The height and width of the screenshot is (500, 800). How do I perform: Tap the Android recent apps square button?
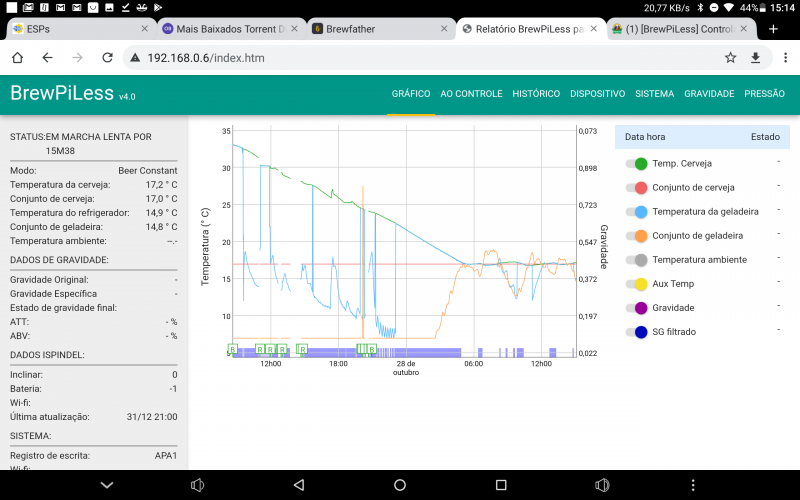tap(501, 485)
